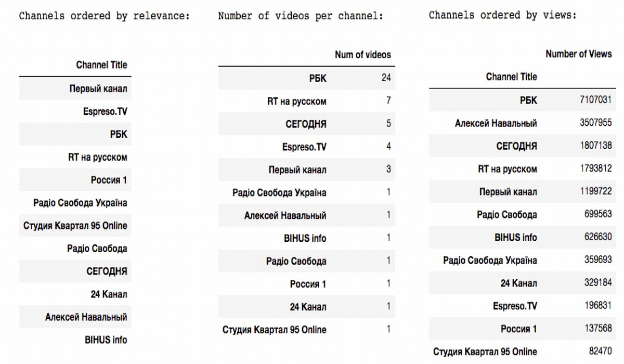Click 'Number of videos per channel:' heading
The height and width of the screenshot is (364, 624).
coord(301,16)
